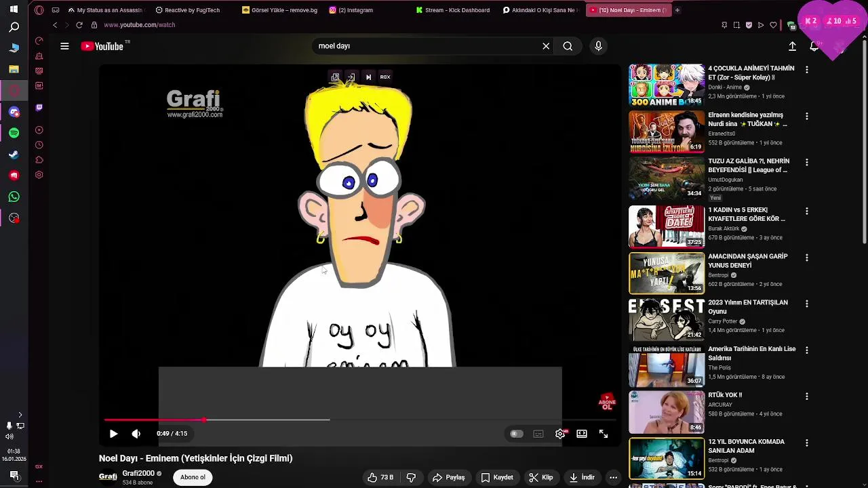
Task: Open options for AMACINDAN ŞAŞAN GARİP YUNUS DENEYİ
Action: tap(806, 258)
